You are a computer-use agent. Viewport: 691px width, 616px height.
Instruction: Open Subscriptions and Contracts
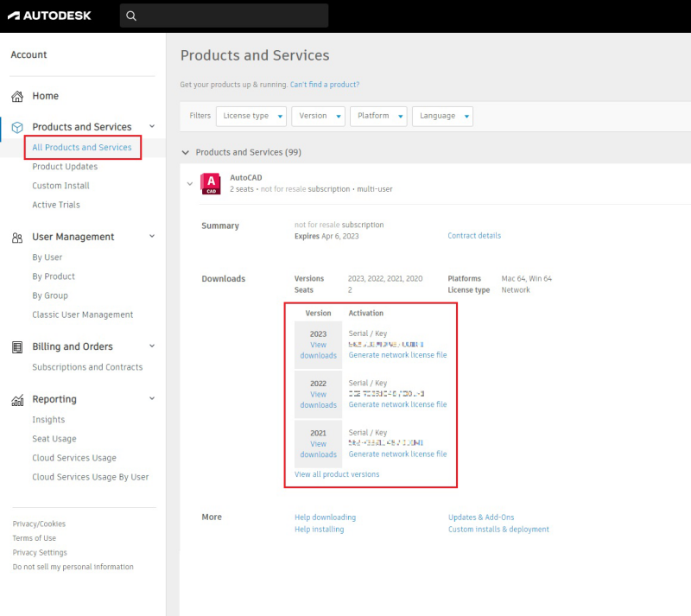coord(87,367)
